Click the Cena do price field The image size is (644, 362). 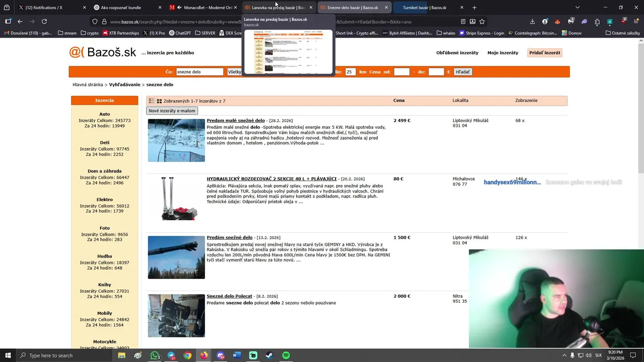[x=436, y=72]
